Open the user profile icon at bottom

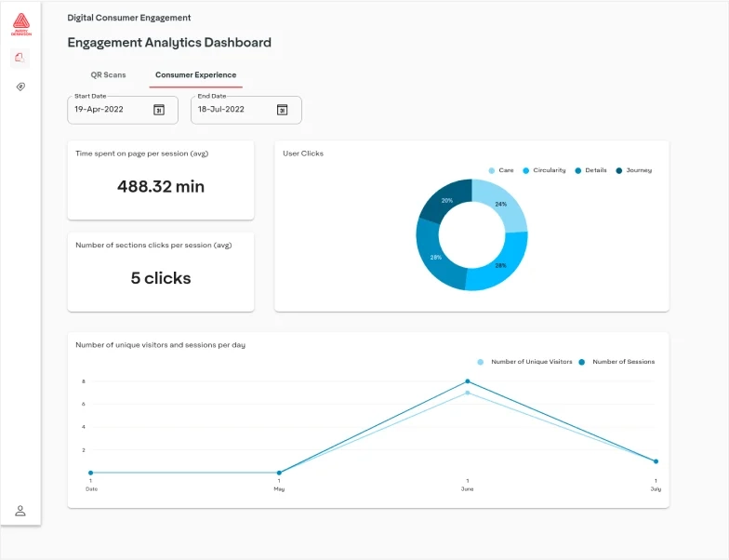(20, 511)
